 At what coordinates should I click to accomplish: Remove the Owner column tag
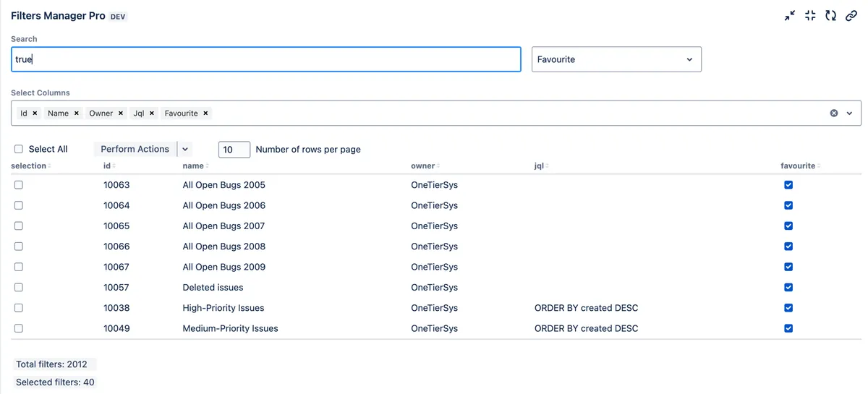(121, 114)
